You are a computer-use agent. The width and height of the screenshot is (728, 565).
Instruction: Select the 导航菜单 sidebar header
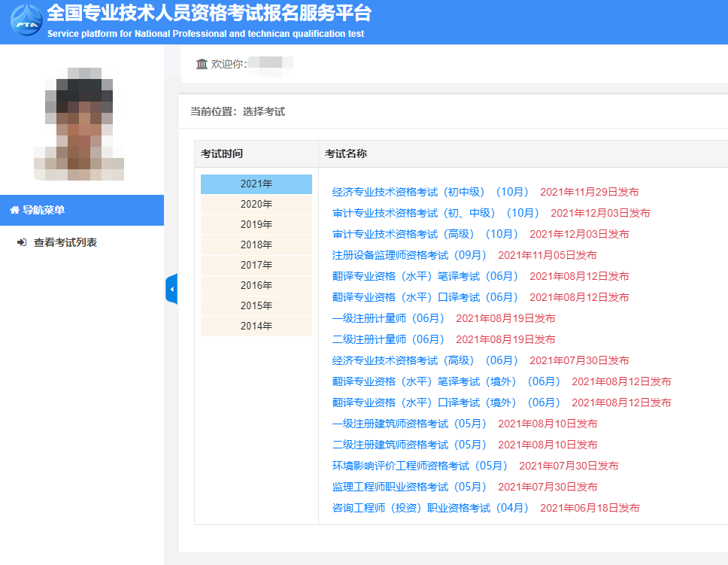click(x=82, y=210)
